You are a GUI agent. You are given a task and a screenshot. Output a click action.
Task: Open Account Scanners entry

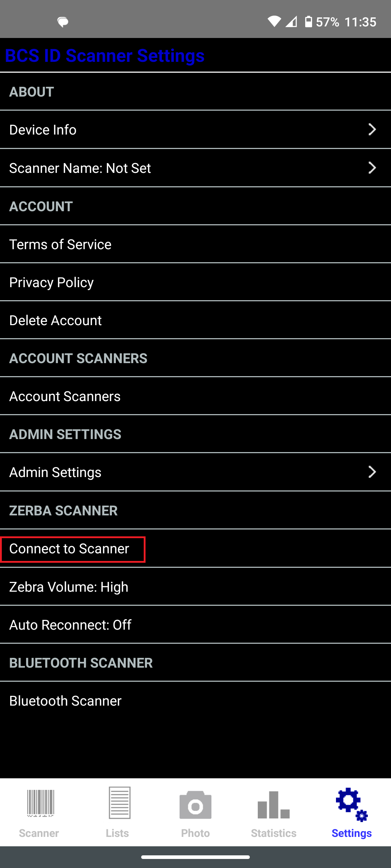coord(195,396)
